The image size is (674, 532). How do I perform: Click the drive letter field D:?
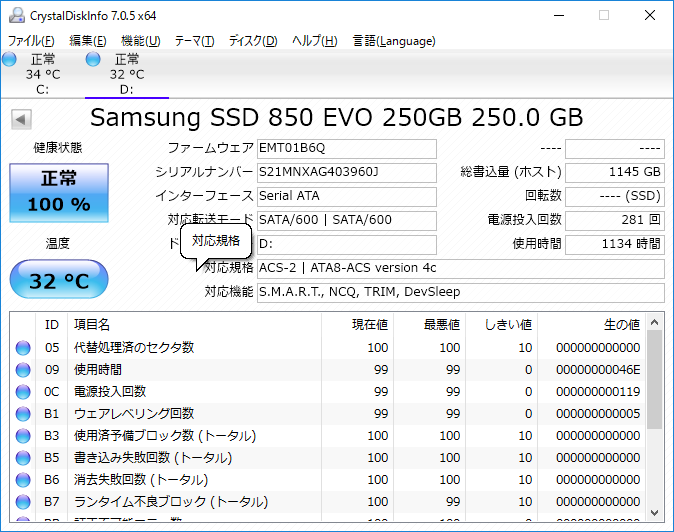[x=347, y=245]
